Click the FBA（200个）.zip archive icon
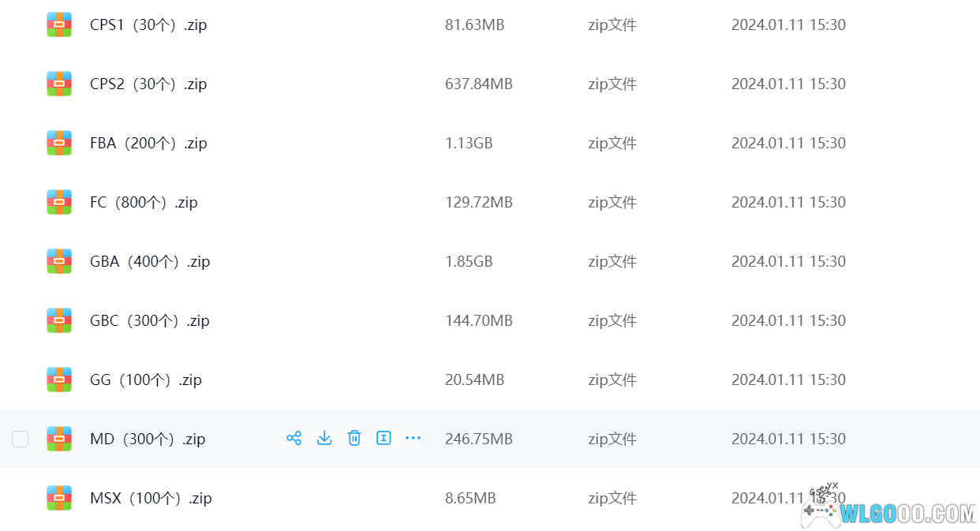This screenshot has width=980, height=531. tap(59, 143)
